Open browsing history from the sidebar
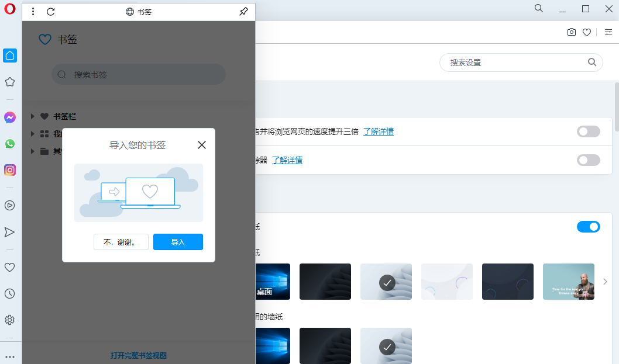This screenshot has width=619, height=364. [9, 293]
